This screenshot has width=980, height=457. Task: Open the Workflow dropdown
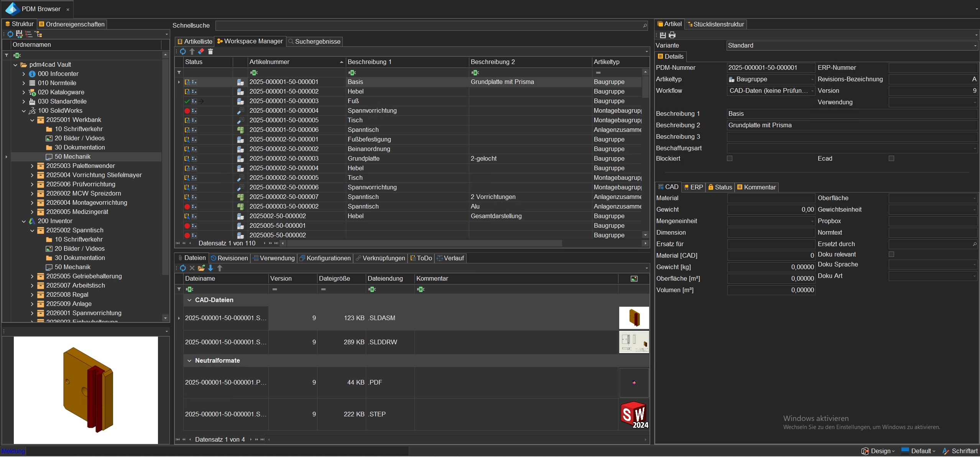tap(812, 91)
